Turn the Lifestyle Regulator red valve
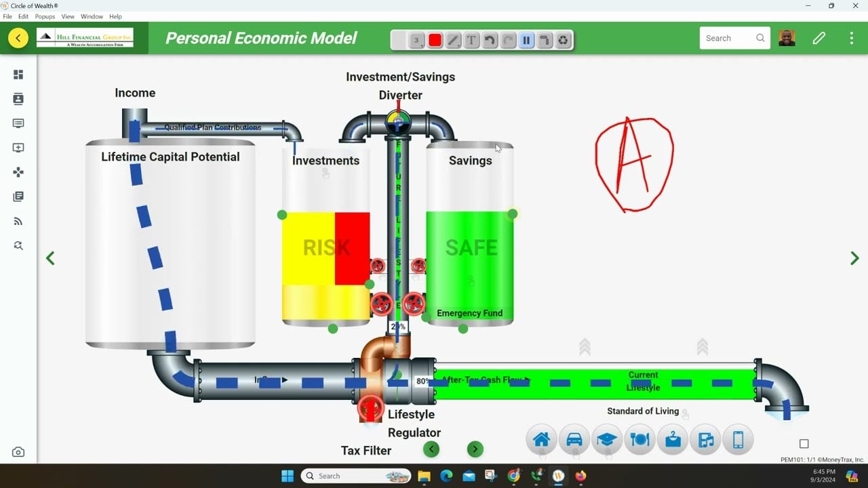Image resolution: width=868 pixels, height=488 pixels. 370,409
